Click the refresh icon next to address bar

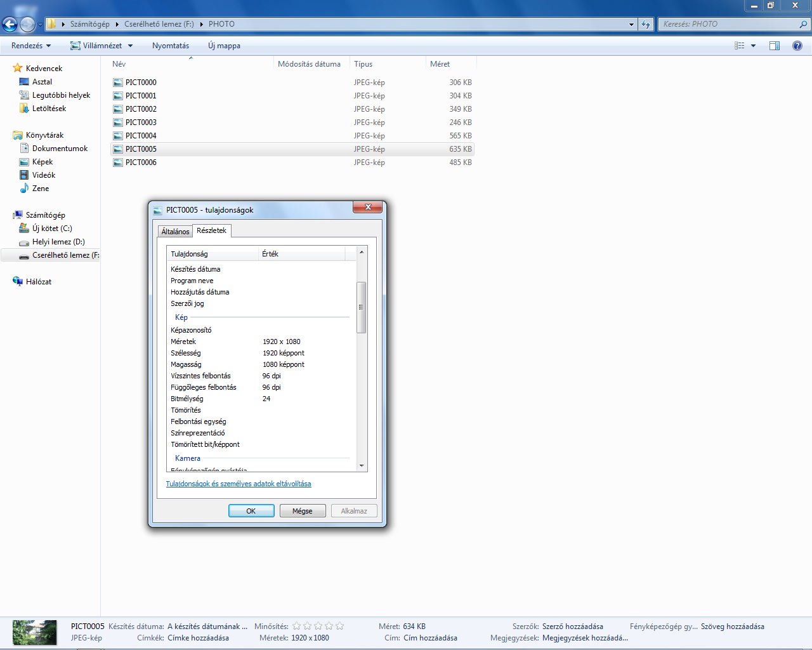tap(646, 24)
